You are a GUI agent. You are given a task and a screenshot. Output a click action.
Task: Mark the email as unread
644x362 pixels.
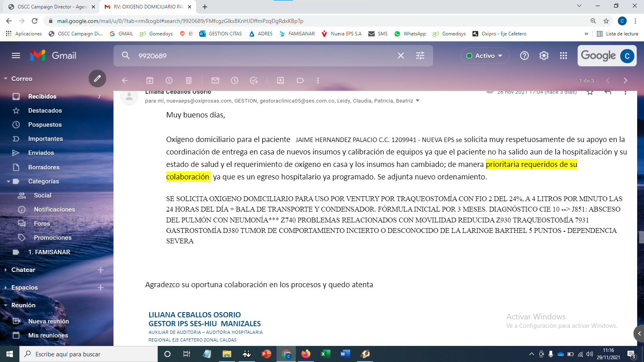[x=215, y=80]
